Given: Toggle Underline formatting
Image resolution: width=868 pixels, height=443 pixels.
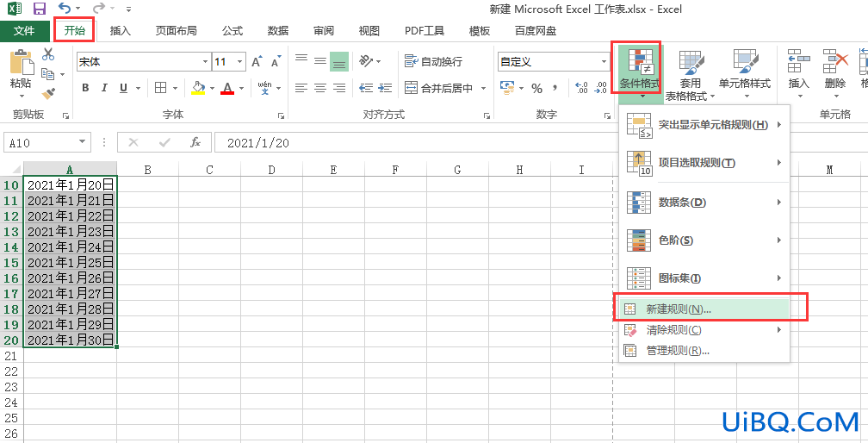Looking at the screenshot, I should pos(123,88).
